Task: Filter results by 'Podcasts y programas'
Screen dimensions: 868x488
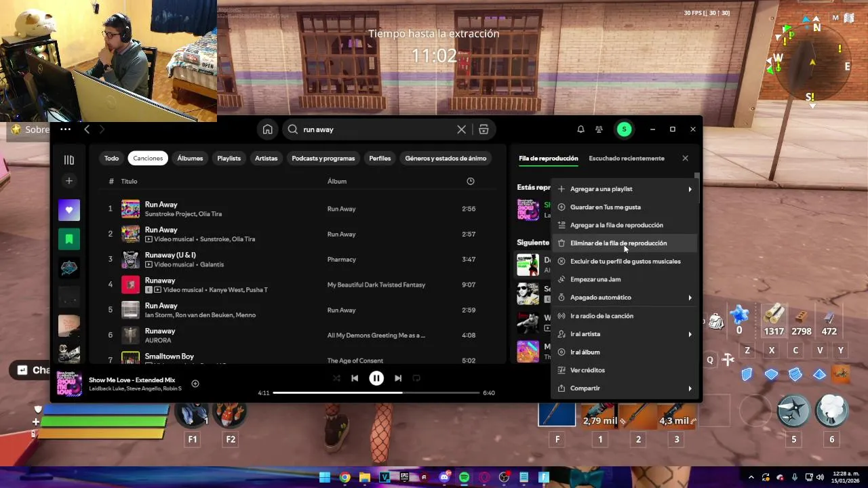Action: point(323,158)
